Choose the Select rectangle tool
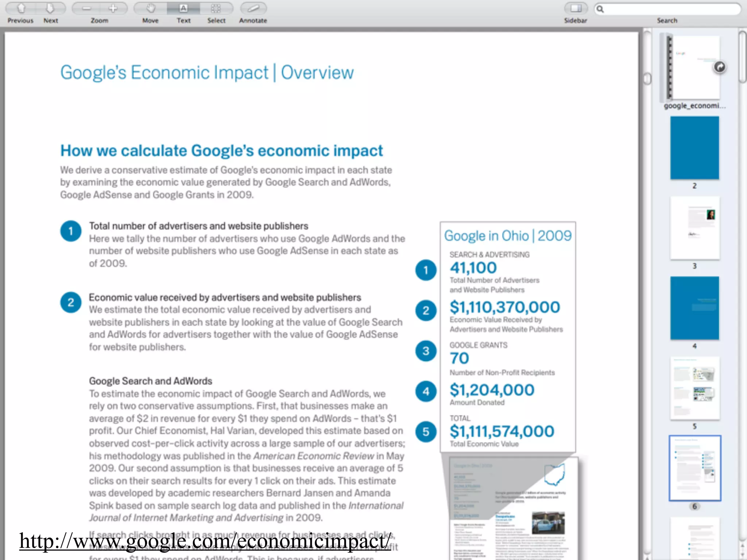Image resolution: width=747 pixels, height=560 pixels. [216, 8]
